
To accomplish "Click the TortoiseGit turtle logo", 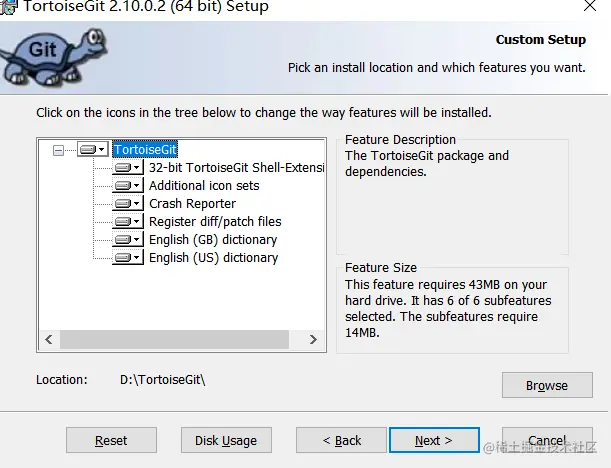I will [x=54, y=57].
